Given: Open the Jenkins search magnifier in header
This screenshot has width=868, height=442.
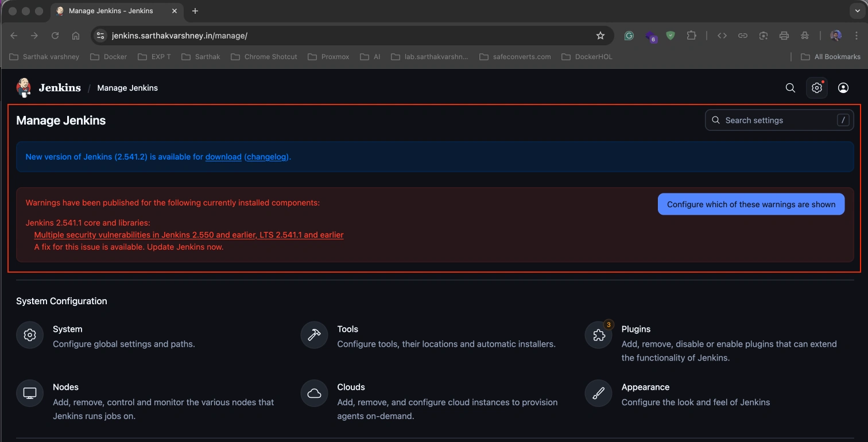Looking at the screenshot, I should tap(790, 88).
